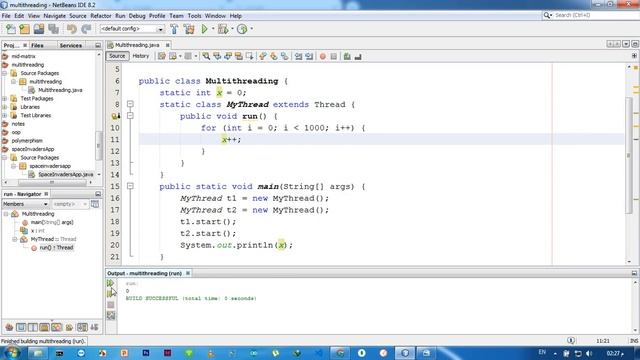This screenshot has height=360, width=640.
Task: Toggle Show Fields filter in Navigator
Action: (x=21, y=327)
